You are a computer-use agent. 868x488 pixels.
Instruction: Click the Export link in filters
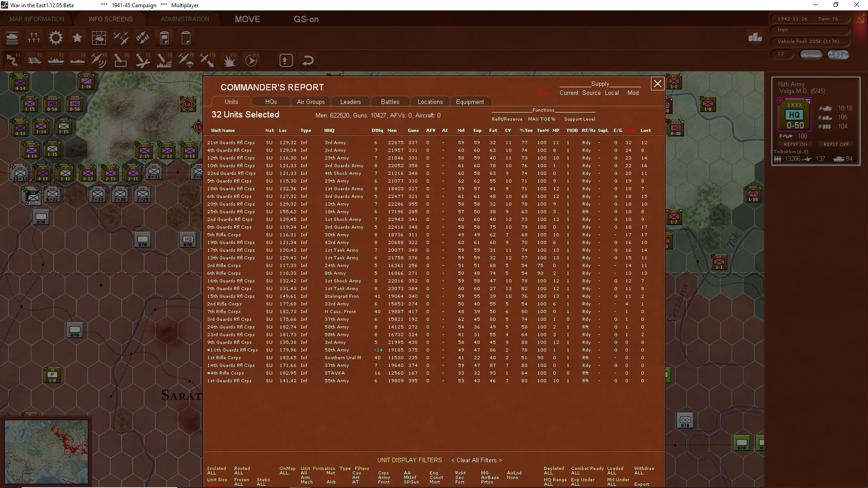(x=642, y=484)
